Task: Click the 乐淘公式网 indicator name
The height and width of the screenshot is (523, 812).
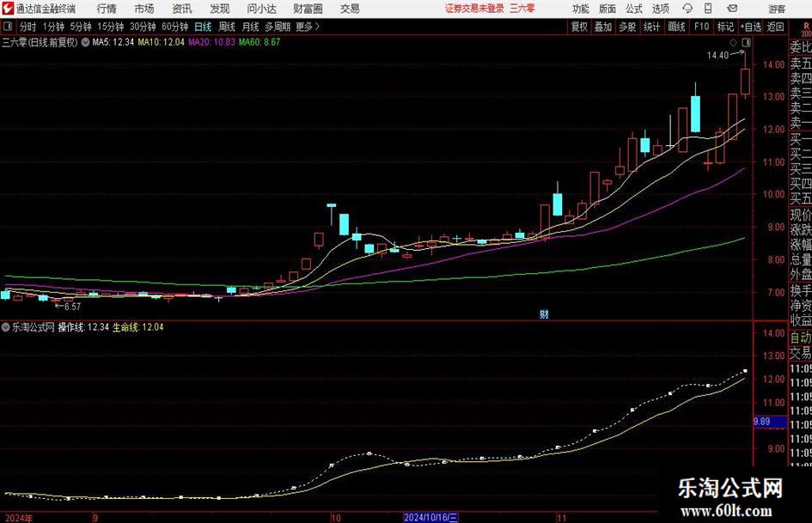Action: (34, 327)
